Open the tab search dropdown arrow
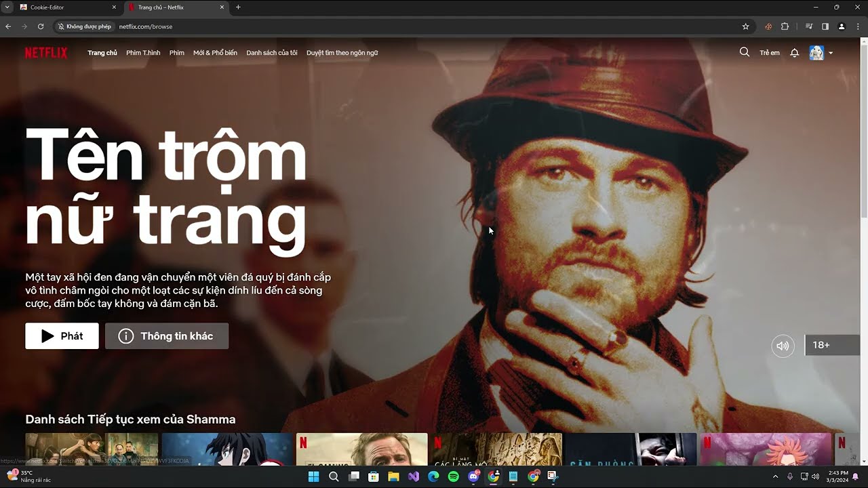The image size is (868, 488). pyautogui.click(x=7, y=7)
